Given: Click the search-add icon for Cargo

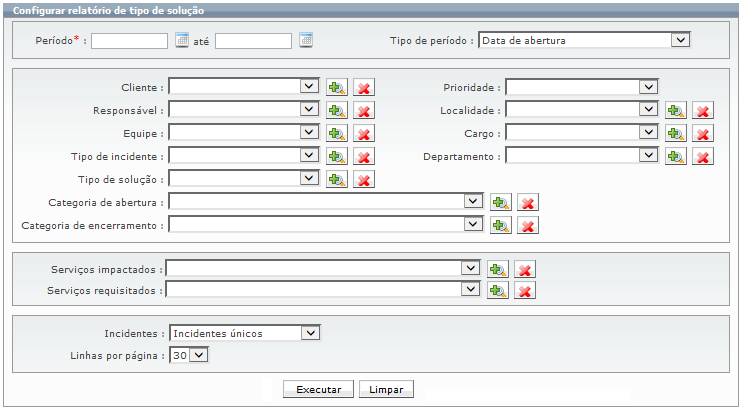Looking at the screenshot, I should 675,133.
